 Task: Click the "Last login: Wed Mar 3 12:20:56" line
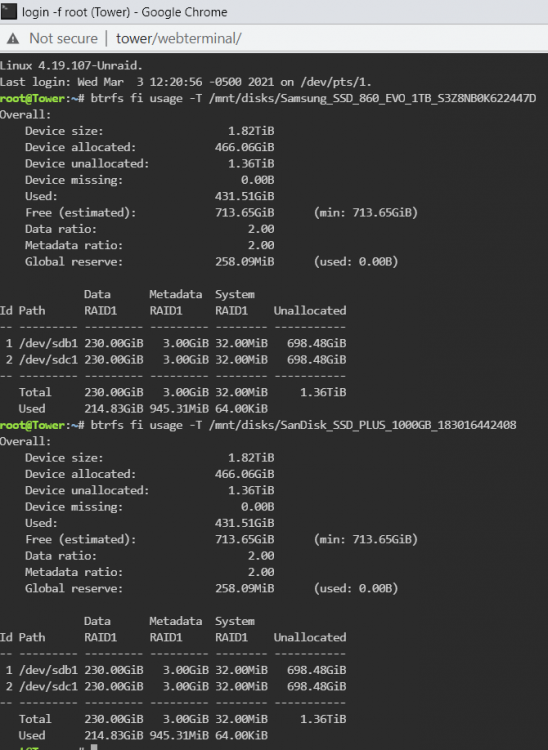pyautogui.click(x=186, y=82)
